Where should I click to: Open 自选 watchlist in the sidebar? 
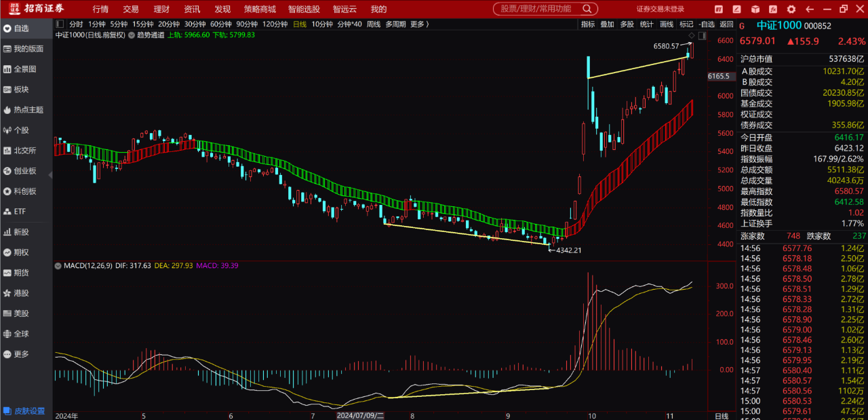(x=22, y=28)
